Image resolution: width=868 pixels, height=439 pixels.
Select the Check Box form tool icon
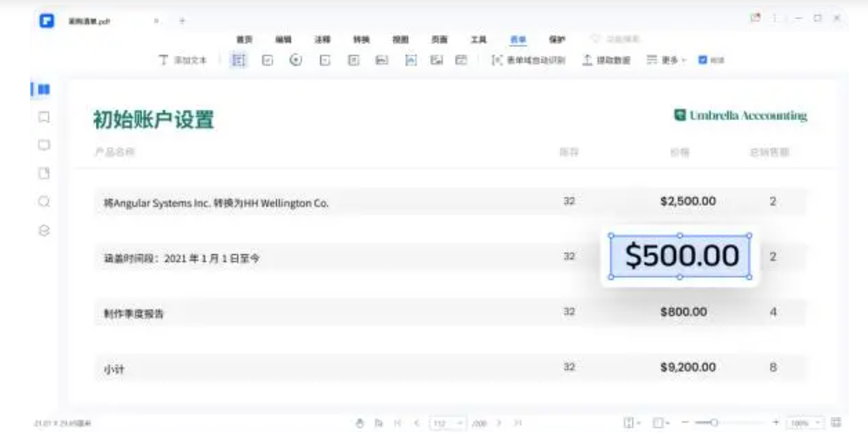click(267, 60)
